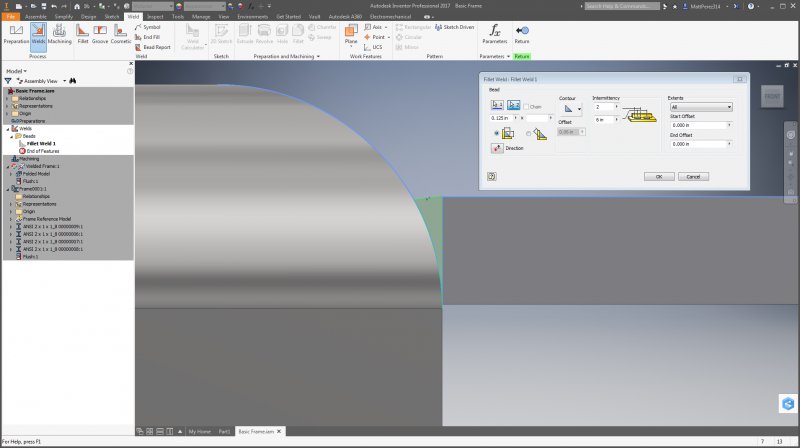Select the first bead measurement radio button

[x=497, y=133]
